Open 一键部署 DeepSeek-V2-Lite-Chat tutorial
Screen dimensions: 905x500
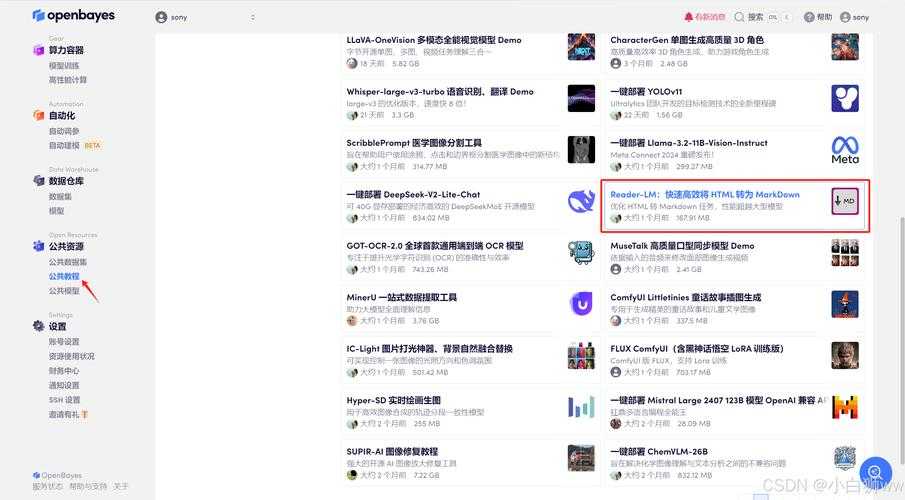tap(413, 195)
